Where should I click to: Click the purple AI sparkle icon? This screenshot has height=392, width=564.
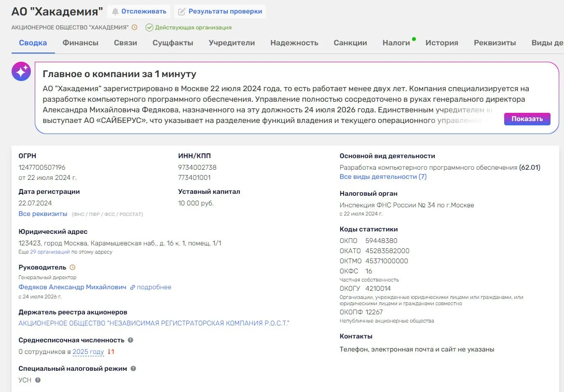(x=21, y=71)
